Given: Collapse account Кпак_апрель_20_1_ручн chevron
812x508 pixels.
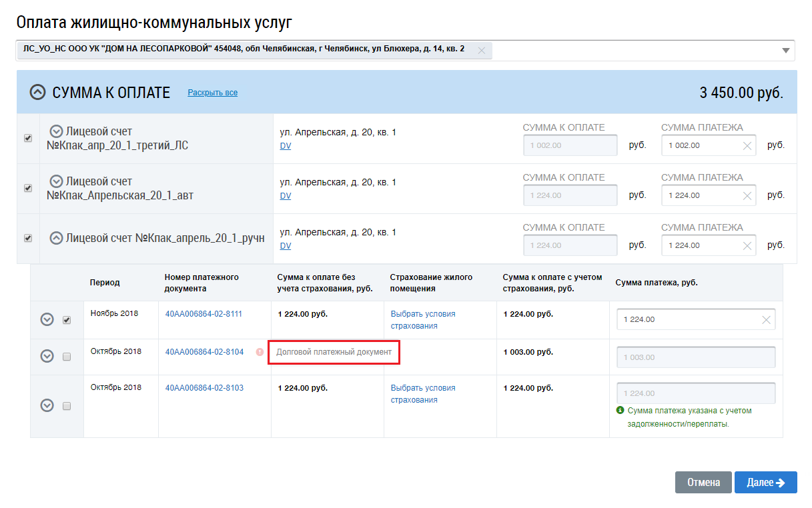Looking at the screenshot, I should pos(57,237).
